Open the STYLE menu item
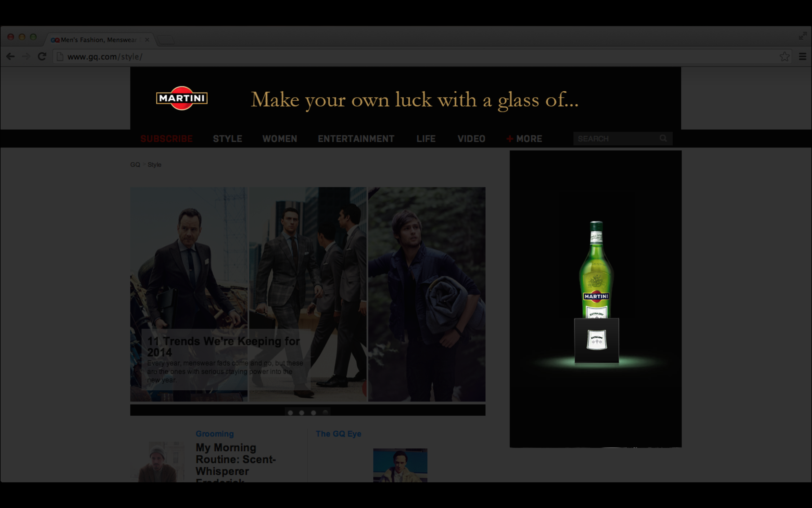This screenshot has width=812, height=508. point(227,138)
